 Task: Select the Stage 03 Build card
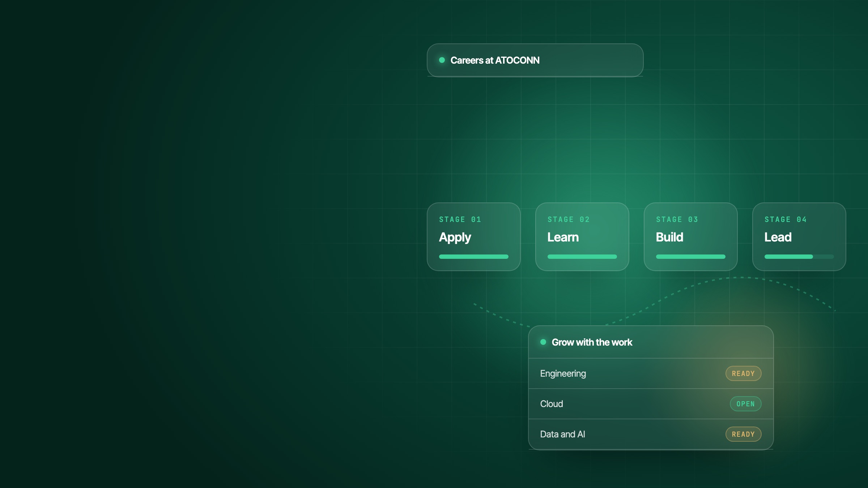(690, 237)
